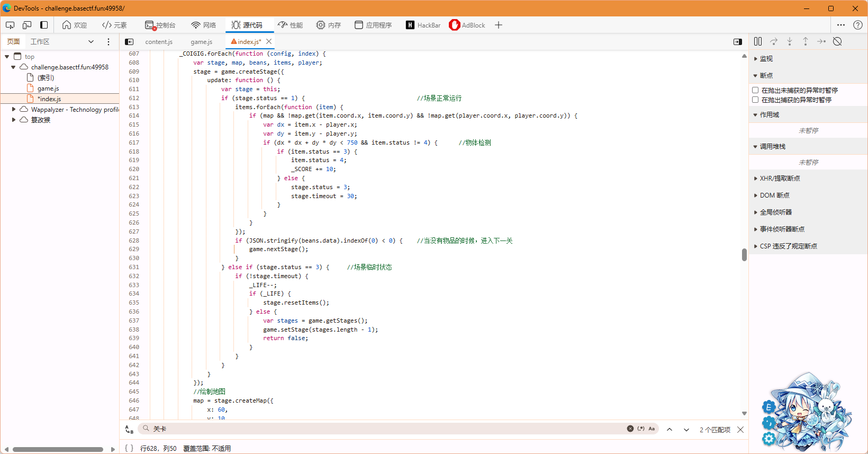This screenshot has height=454, width=868.
Task: Click the step over debugger icon
Action: point(774,41)
